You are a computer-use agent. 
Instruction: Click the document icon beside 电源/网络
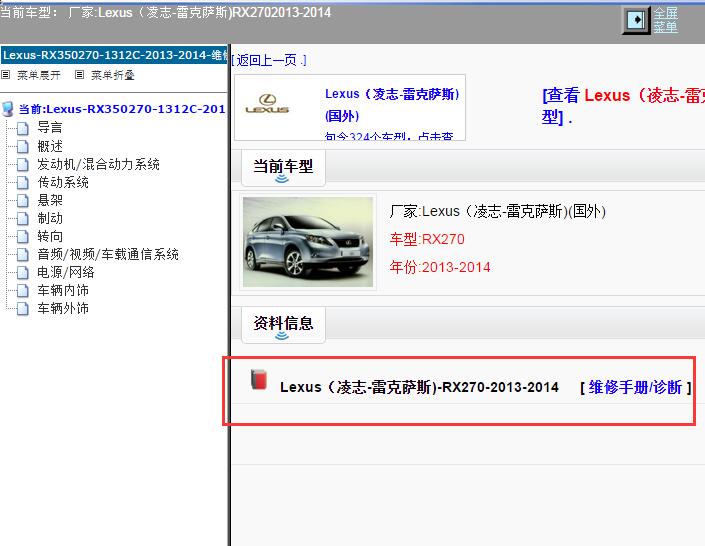coord(22,272)
